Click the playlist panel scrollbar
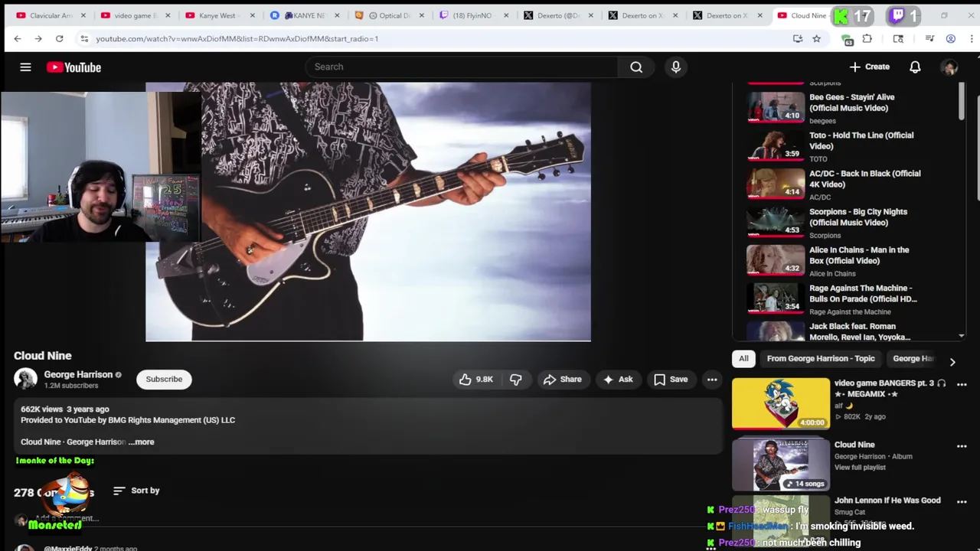The width and height of the screenshot is (980, 551). click(962, 101)
